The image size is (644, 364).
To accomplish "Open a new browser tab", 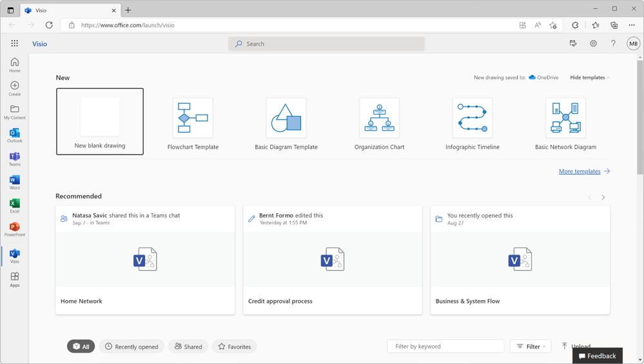I will [x=128, y=10].
